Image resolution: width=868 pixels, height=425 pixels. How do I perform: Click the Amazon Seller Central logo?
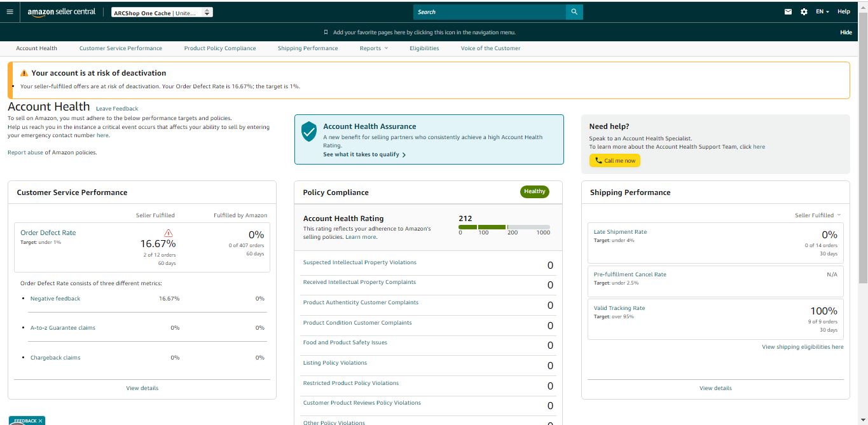(x=61, y=12)
